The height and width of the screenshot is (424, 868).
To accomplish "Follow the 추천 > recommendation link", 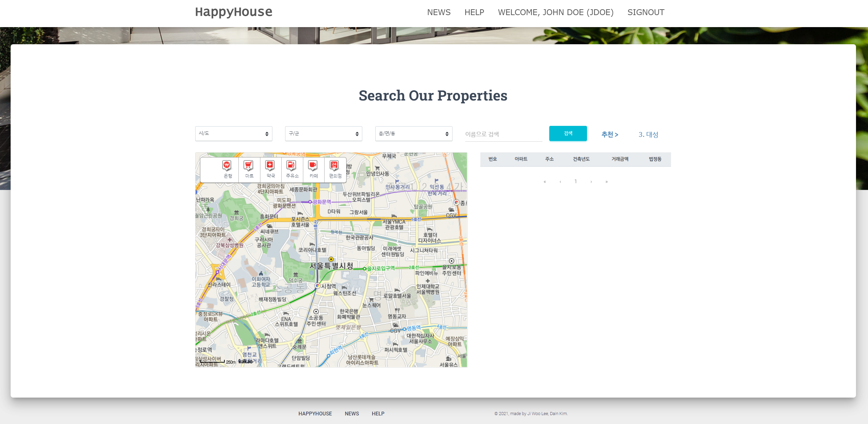I will (x=609, y=134).
